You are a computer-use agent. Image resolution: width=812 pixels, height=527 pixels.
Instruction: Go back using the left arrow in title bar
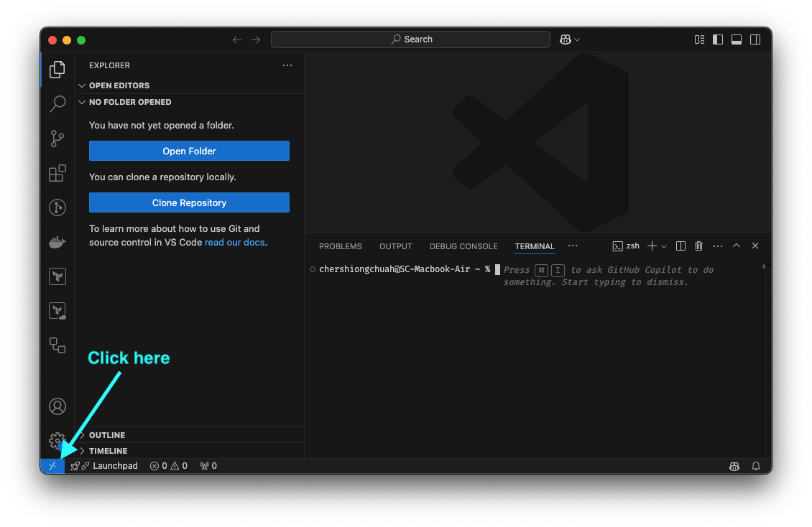[237, 39]
